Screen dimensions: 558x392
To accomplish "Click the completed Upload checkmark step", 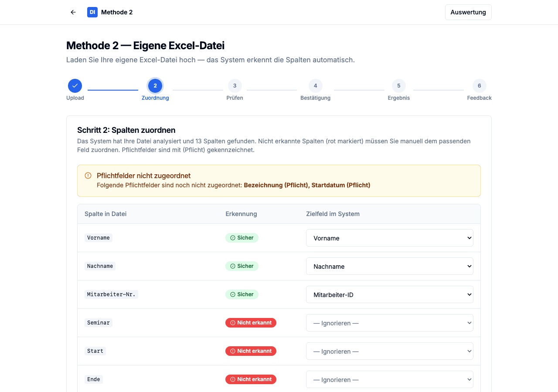I will (x=75, y=86).
